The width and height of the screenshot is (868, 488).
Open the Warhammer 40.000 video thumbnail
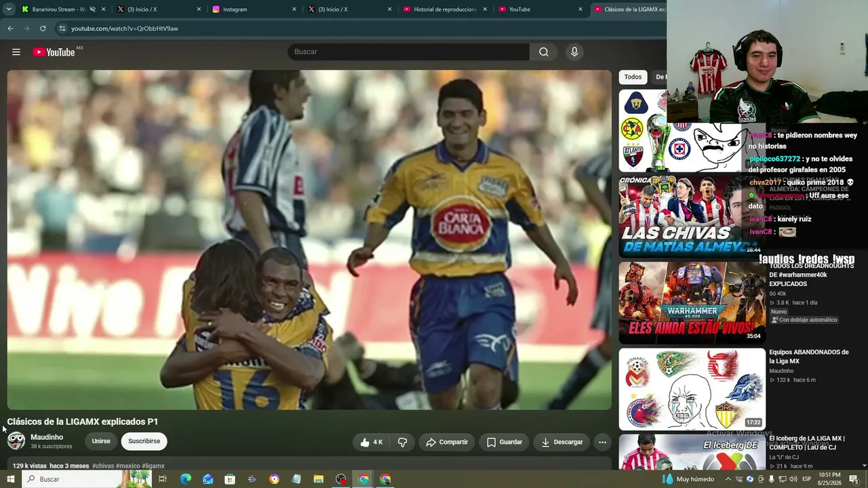692,302
